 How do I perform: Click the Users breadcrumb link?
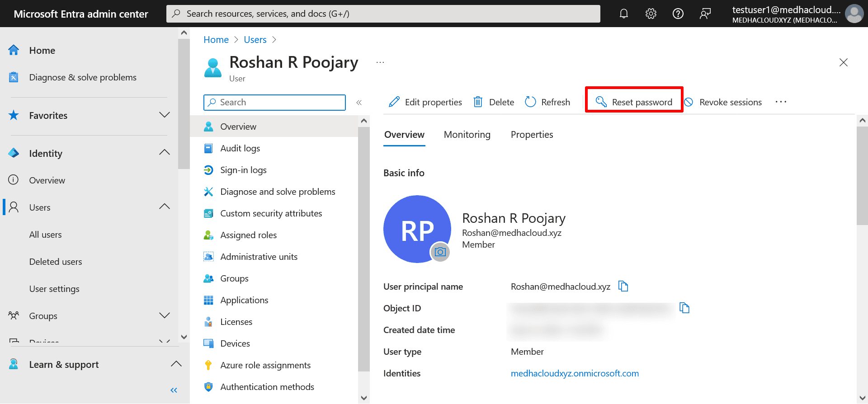255,40
